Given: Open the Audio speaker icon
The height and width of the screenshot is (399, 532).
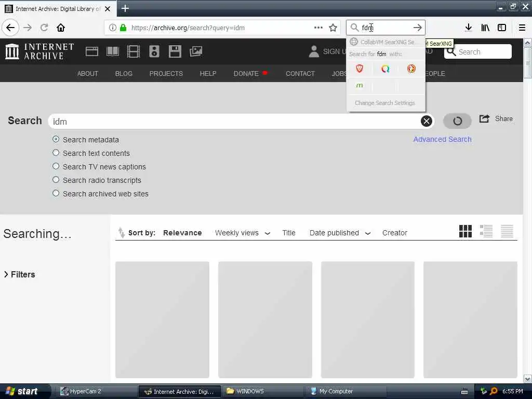Looking at the screenshot, I should (154, 51).
